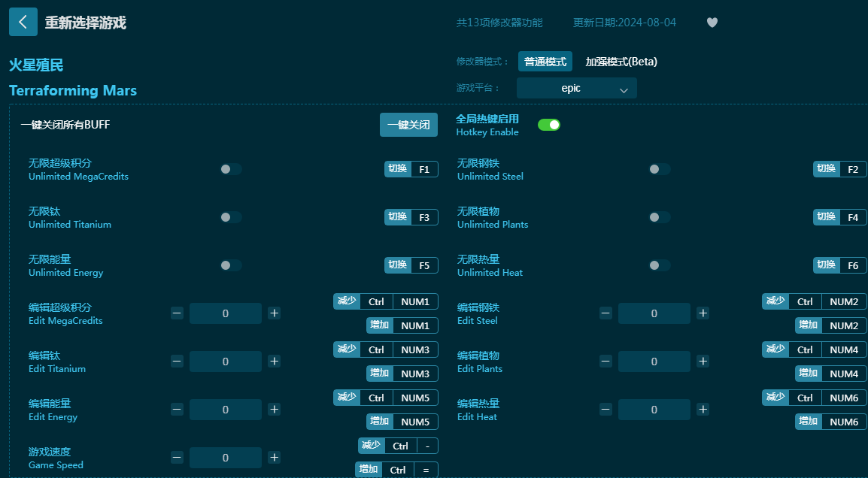Screen dimensions: 868x478
Task: Click 增加 NUM5 hotkey for Energy
Action: click(402, 422)
